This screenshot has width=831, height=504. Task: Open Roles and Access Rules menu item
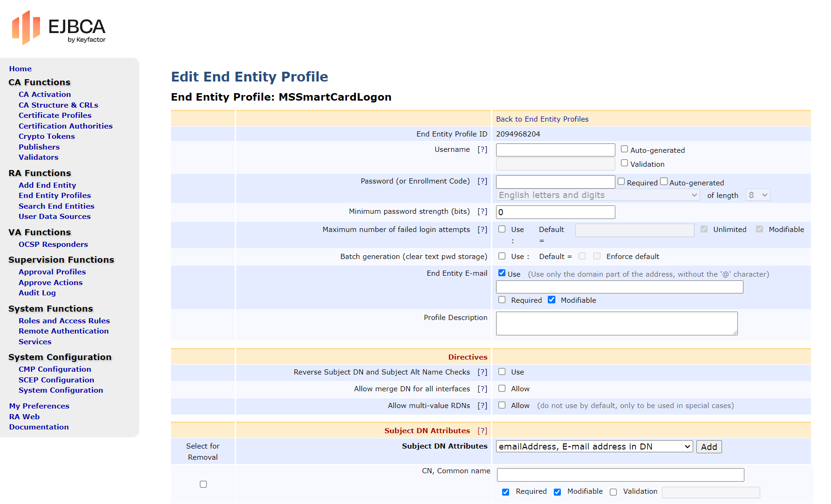click(x=64, y=321)
